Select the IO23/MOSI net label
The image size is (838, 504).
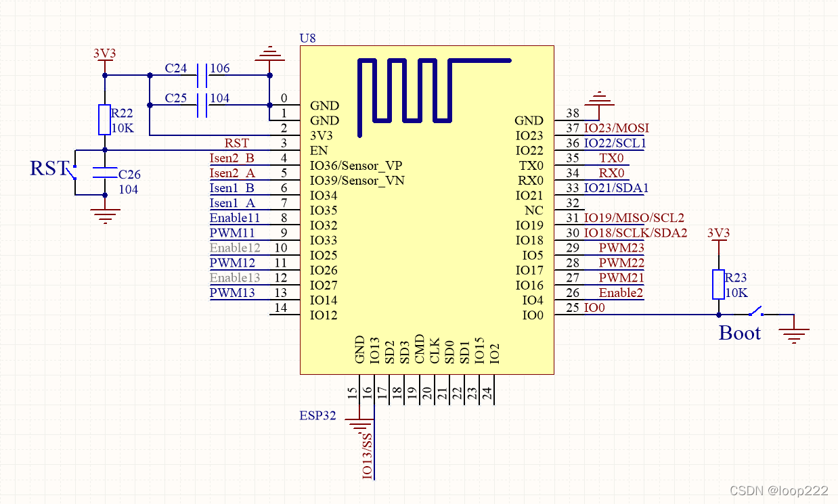pyautogui.click(x=617, y=128)
